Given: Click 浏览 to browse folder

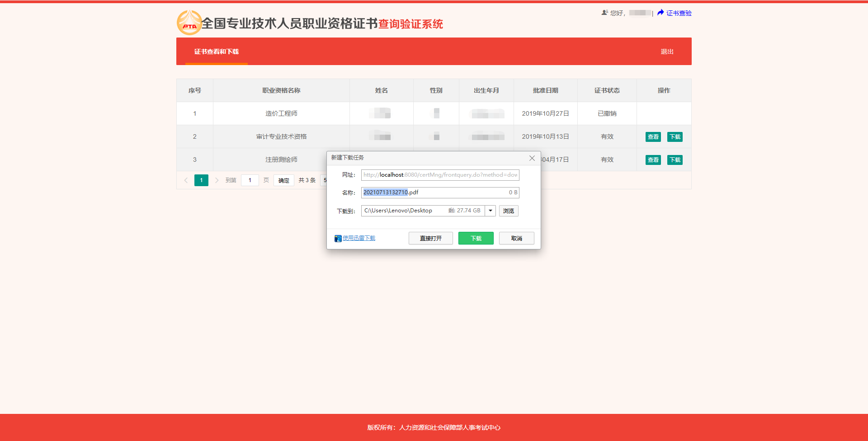Looking at the screenshot, I should [x=509, y=211].
